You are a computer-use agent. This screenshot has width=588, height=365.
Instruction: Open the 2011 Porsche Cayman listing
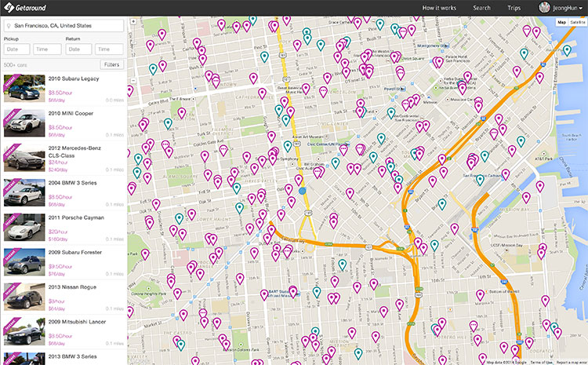64,228
